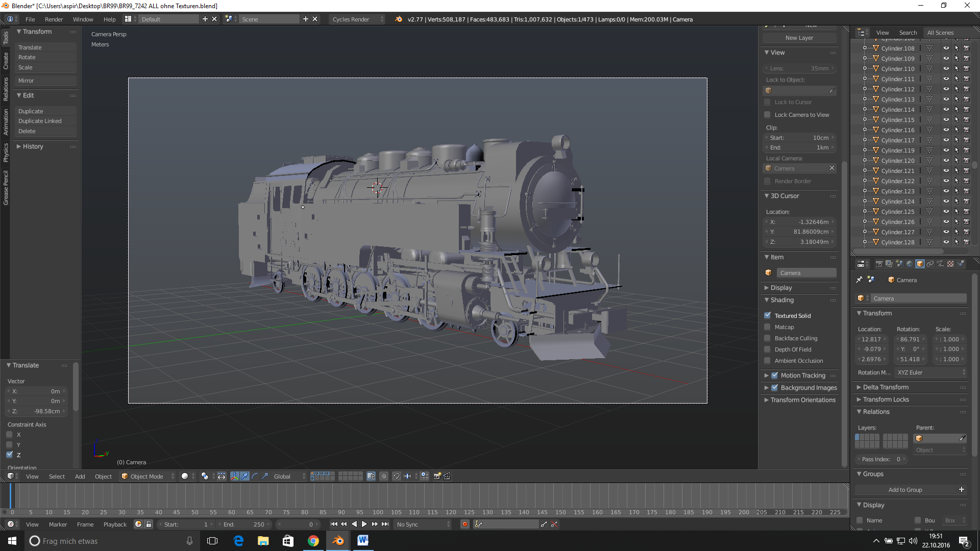Open File Explorer from the taskbar
Screen dimensions: 980x551
(x=263, y=541)
